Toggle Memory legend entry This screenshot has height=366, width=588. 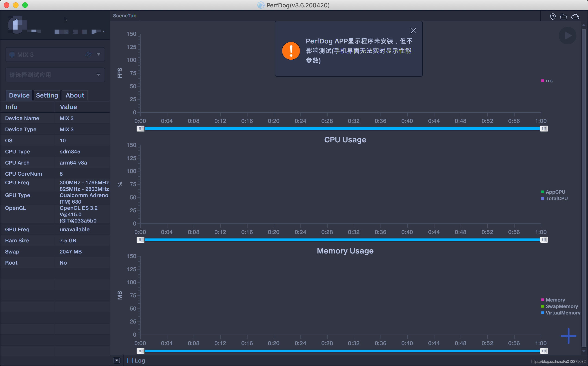point(553,300)
